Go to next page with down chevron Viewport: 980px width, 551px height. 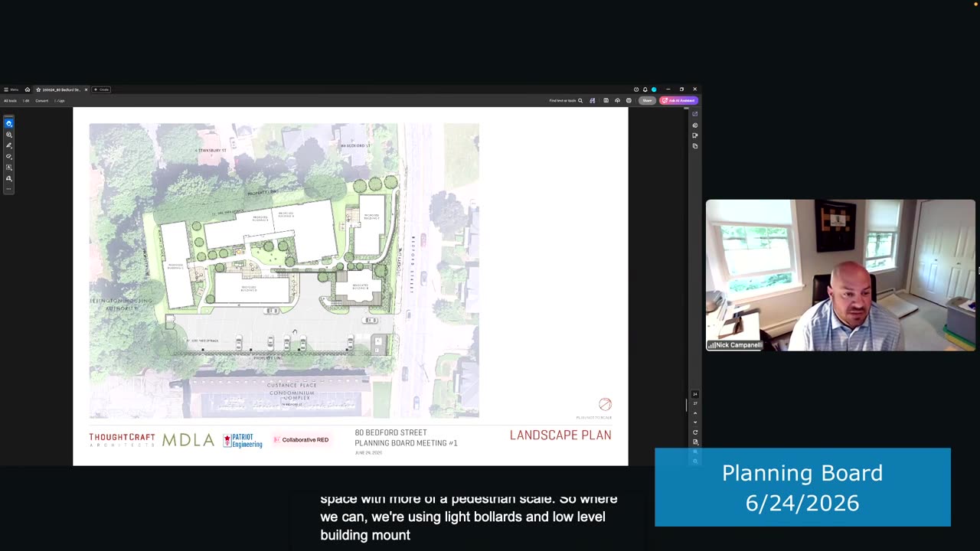[x=695, y=422]
